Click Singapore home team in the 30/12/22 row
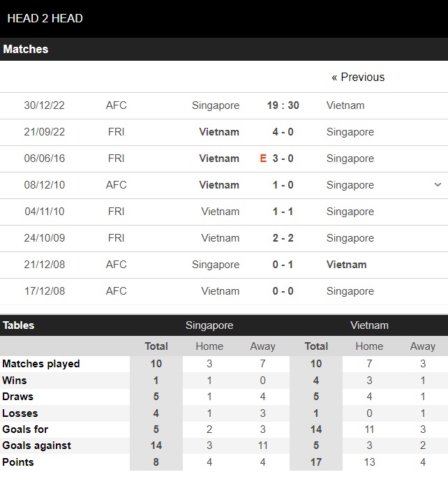Screen dimensions: 448x486 pos(216,105)
